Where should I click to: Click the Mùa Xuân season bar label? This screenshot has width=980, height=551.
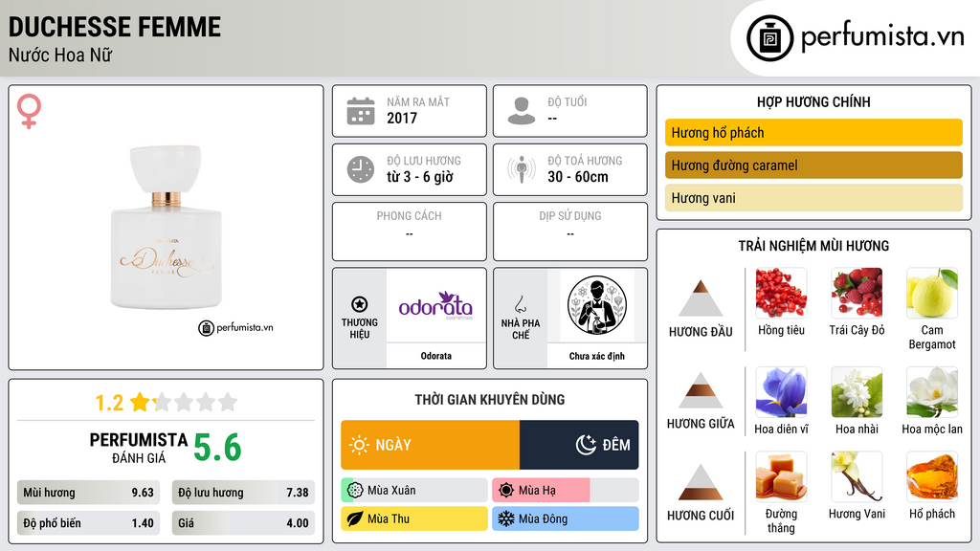pos(391,491)
